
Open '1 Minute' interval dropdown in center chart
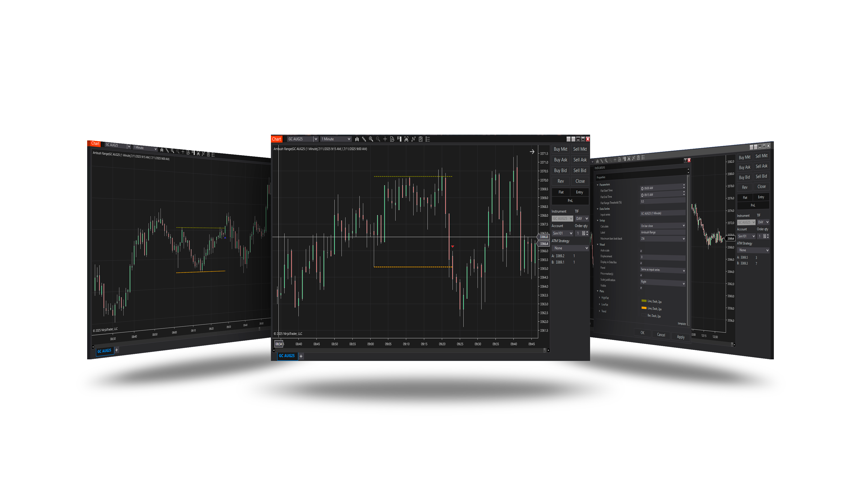coord(336,139)
